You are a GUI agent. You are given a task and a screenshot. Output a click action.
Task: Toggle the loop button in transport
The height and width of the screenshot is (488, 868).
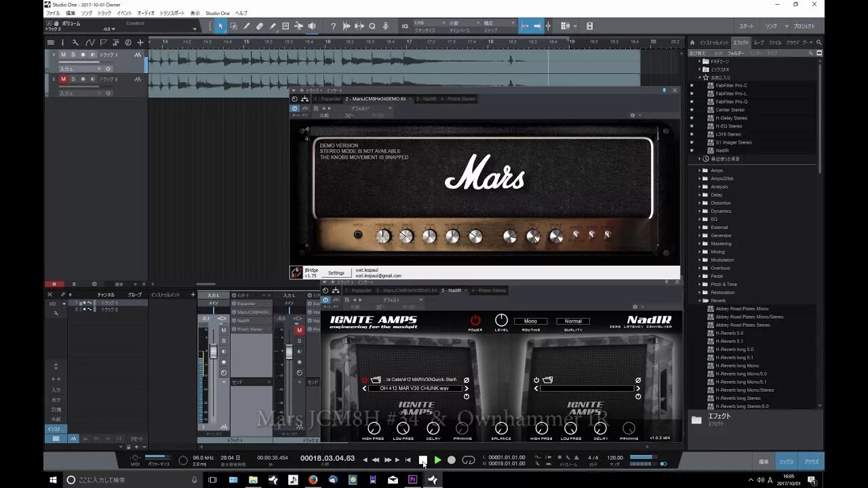(x=468, y=460)
